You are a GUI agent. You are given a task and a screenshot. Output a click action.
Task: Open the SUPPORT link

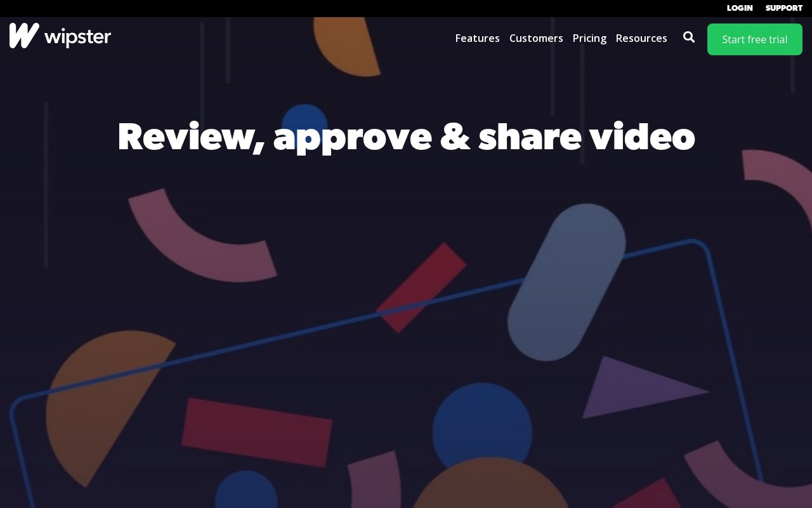click(784, 8)
